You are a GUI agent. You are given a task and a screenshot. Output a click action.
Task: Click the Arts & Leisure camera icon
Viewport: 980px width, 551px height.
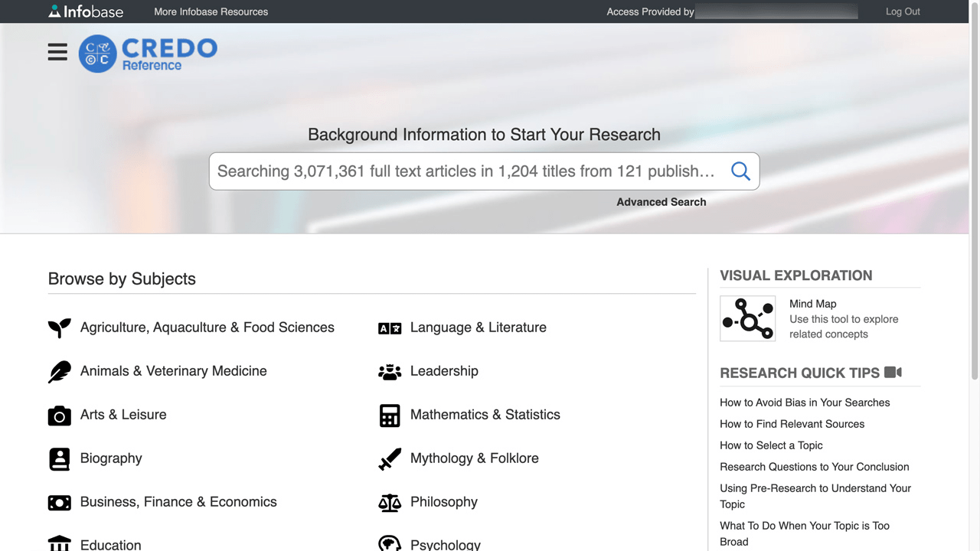[59, 415]
